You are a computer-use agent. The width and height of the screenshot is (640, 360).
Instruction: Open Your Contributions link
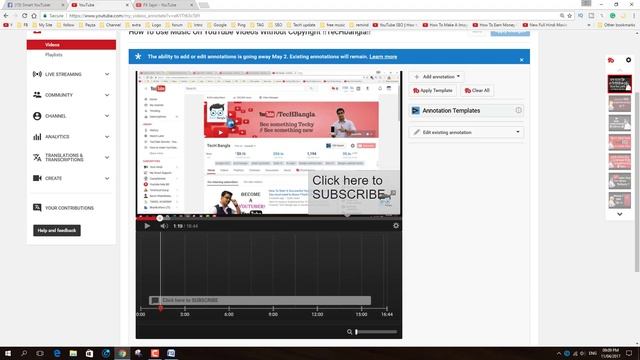point(69,208)
